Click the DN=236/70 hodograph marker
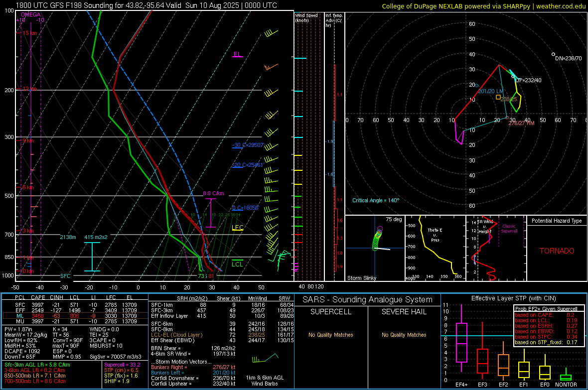The width and height of the screenshot is (588, 390). (553, 54)
